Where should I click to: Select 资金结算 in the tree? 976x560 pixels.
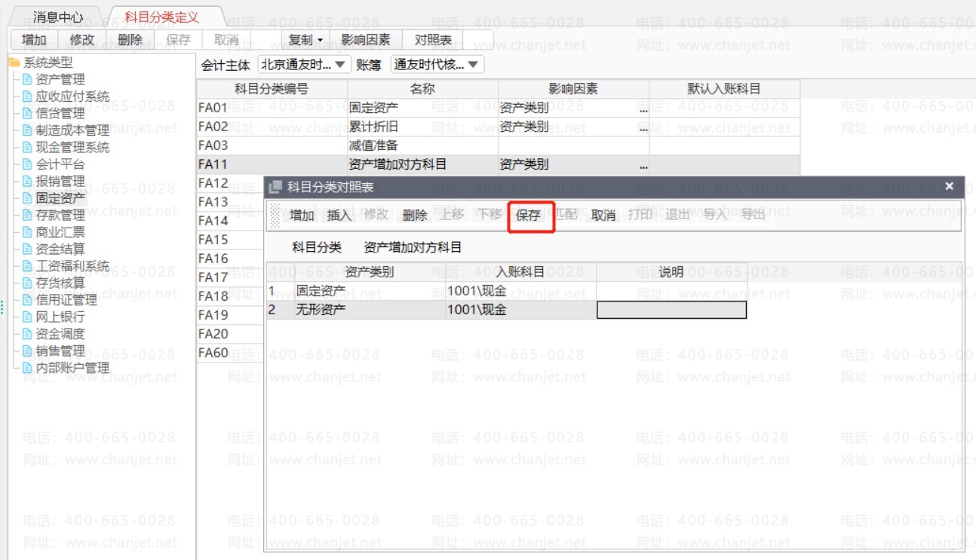point(60,249)
